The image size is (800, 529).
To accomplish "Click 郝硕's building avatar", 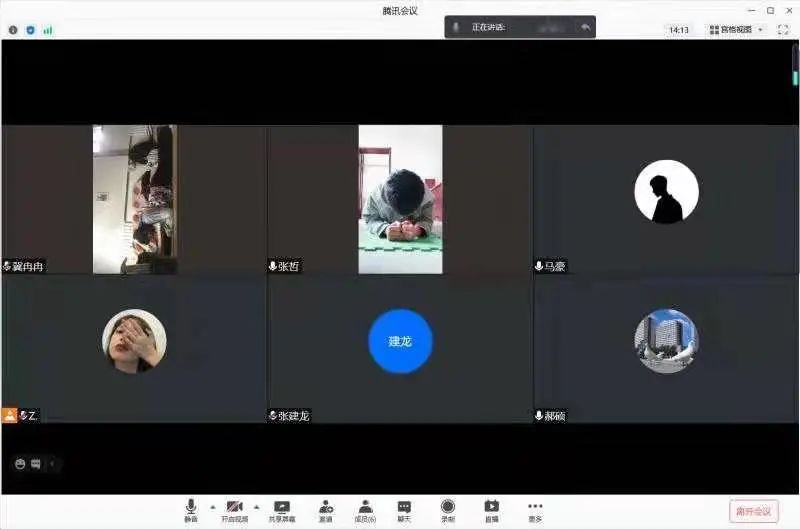I will (x=666, y=341).
